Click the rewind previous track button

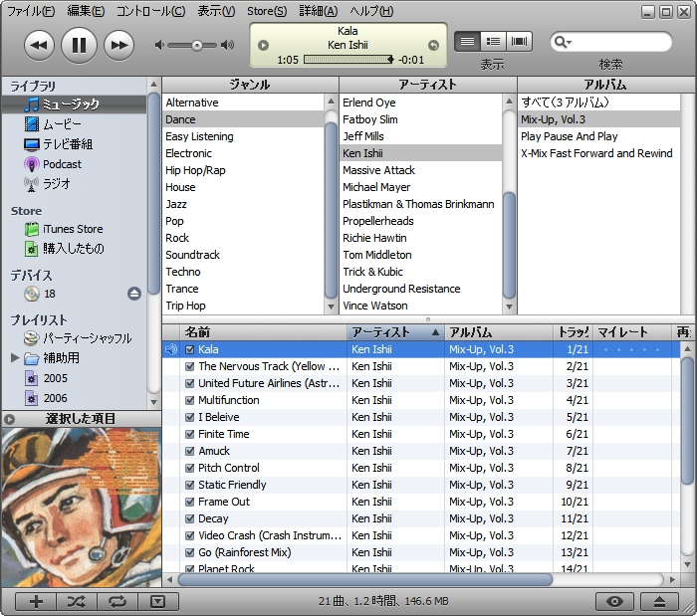tap(39, 45)
